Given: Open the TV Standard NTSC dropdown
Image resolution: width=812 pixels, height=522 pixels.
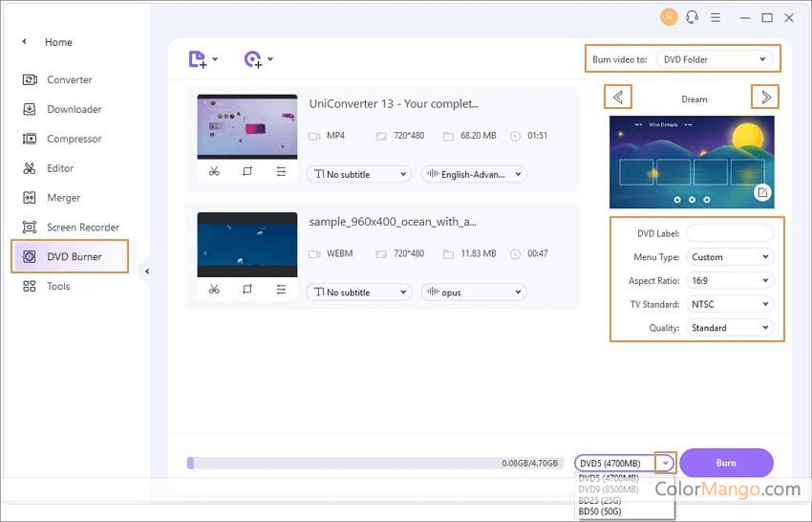Looking at the screenshot, I should tap(730, 304).
